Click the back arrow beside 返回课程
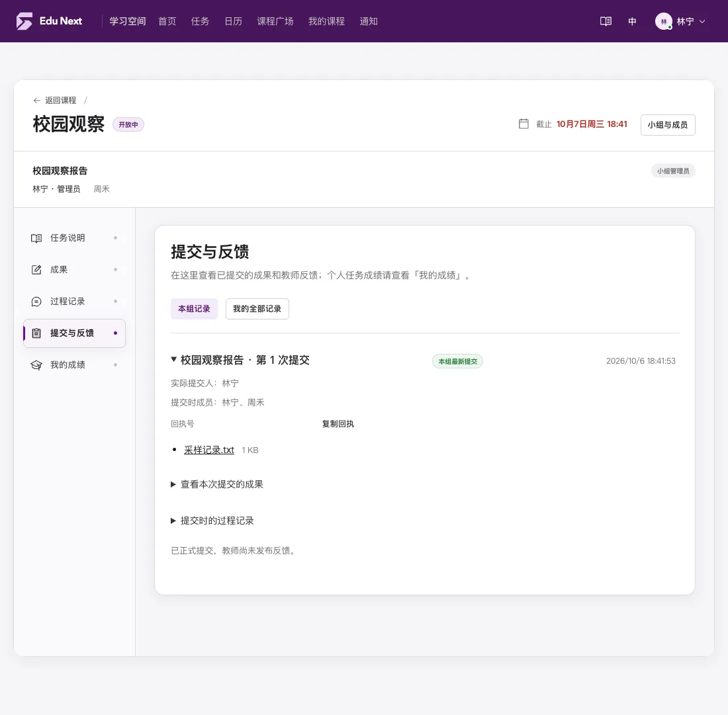The height and width of the screenshot is (715, 728). [x=36, y=101]
